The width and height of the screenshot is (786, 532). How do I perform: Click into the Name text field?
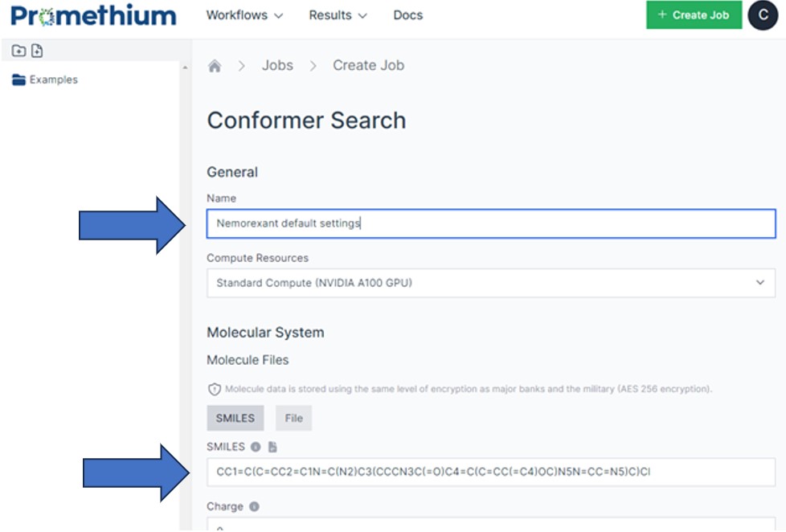click(x=490, y=223)
